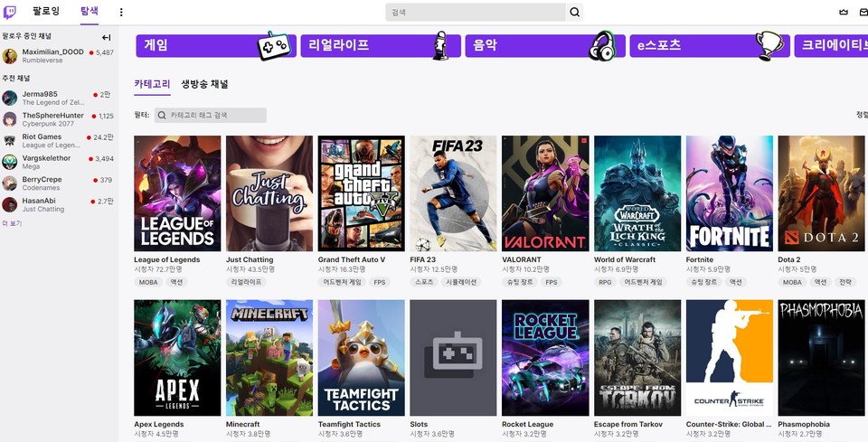Open FIFA 23 cover image

point(453,193)
